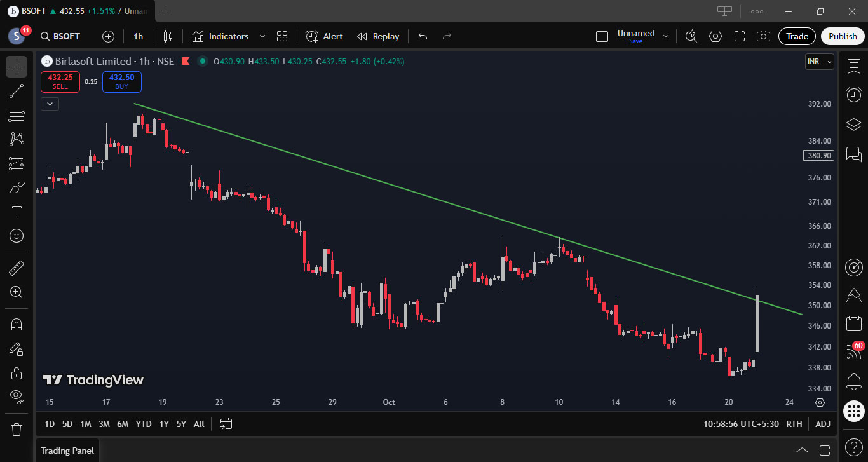The width and height of the screenshot is (868, 462).
Task: Change candlestick chart style
Action: point(168,36)
